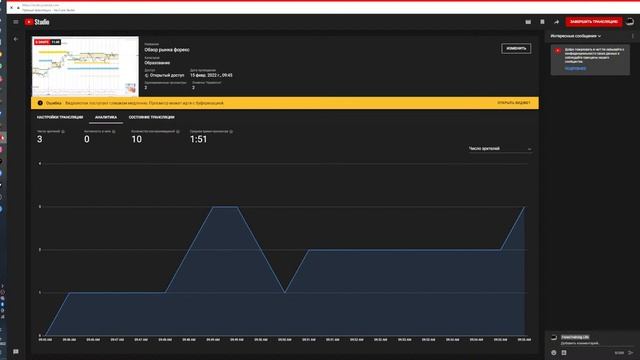
Task: Click the browser address bar URL
Action: (40, 5)
